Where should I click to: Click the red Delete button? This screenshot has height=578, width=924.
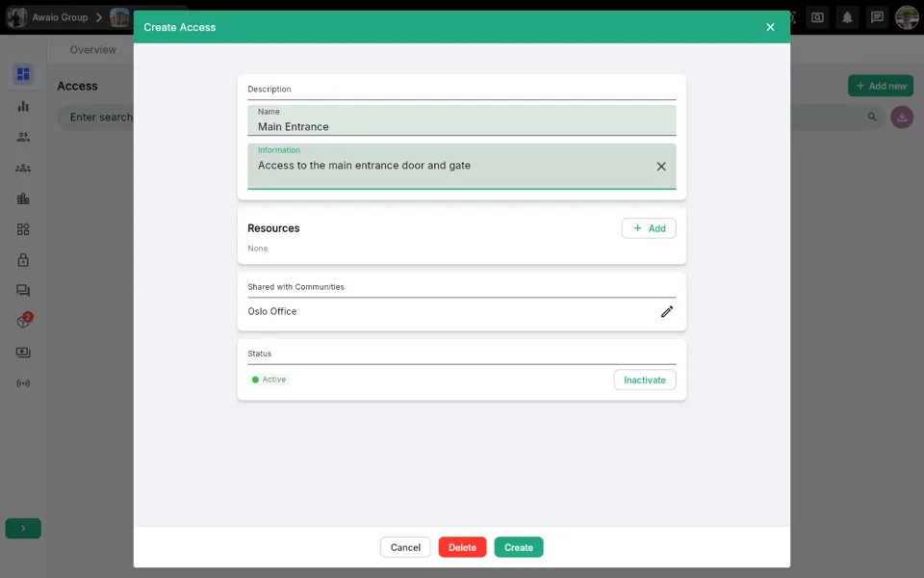click(462, 547)
